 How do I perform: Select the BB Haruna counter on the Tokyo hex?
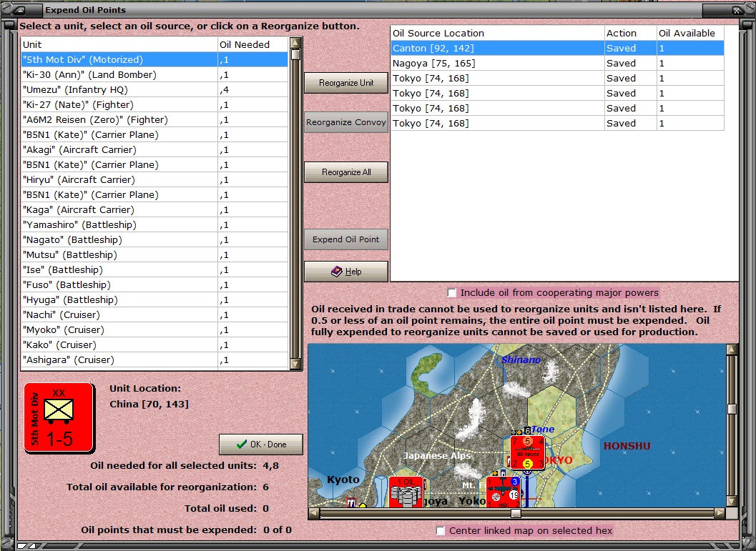(x=528, y=452)
